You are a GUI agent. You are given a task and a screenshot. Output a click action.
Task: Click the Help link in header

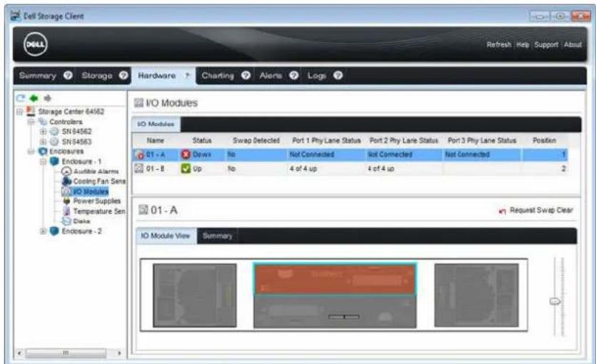[522, 45]
